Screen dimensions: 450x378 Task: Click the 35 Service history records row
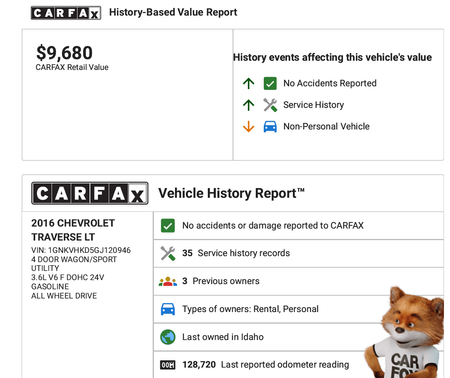(x=298, y=253)
